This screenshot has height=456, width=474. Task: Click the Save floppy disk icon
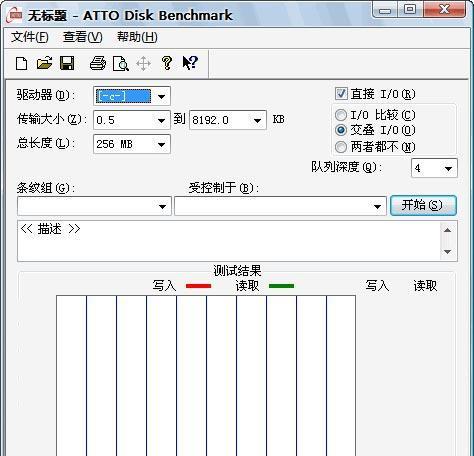coord(67,63)
